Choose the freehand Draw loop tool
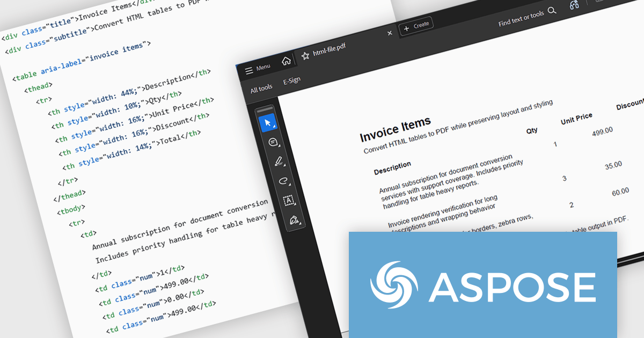This screenshot has height=338, width=644. 283,181
